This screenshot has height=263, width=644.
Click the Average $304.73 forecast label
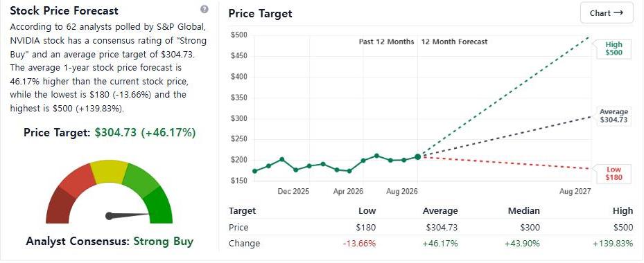coord(613,116)
